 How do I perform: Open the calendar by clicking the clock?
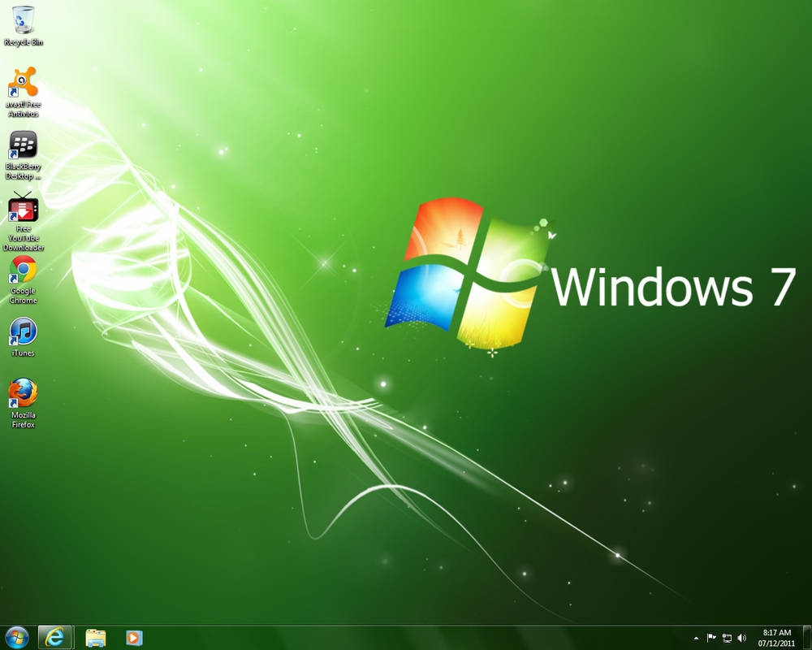[775, 633]
